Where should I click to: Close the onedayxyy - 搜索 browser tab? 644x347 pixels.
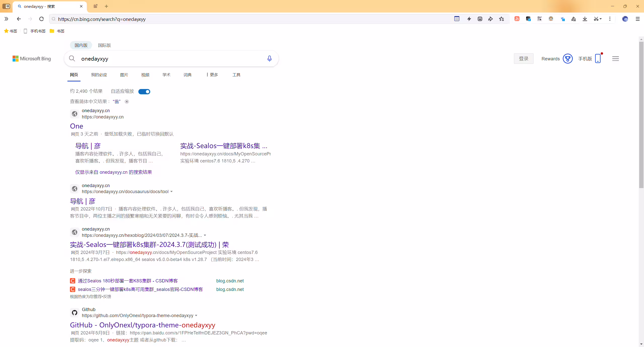(x=81, y=6)
